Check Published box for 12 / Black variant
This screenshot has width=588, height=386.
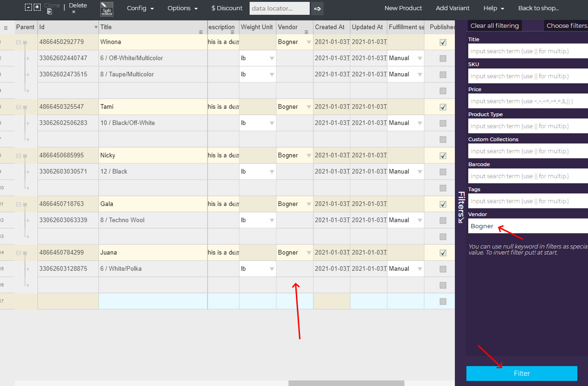[x=443, y=172]
